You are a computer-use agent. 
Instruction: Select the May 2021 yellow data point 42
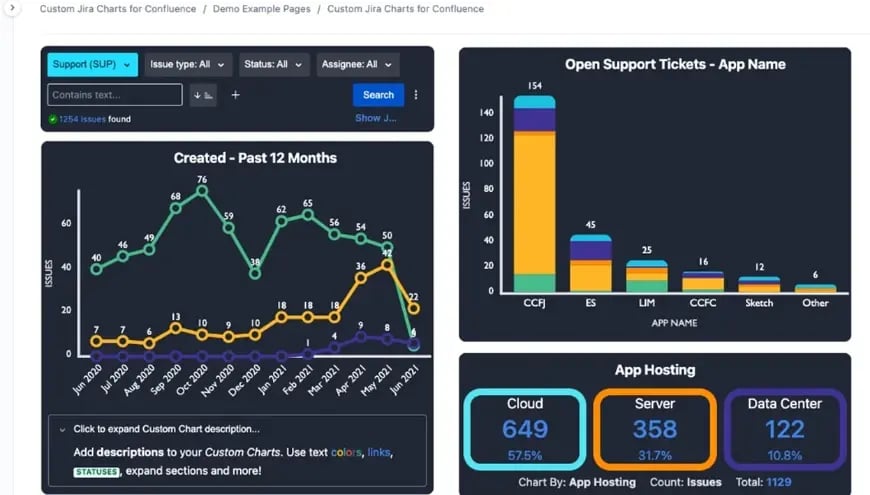[x=387, y=265]
